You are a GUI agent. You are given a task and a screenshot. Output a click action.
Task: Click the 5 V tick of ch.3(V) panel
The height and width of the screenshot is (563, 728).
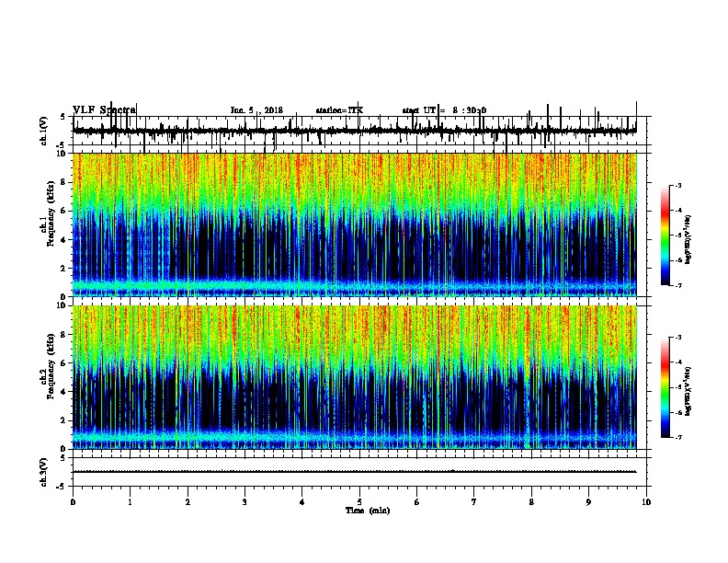[63, 458]
